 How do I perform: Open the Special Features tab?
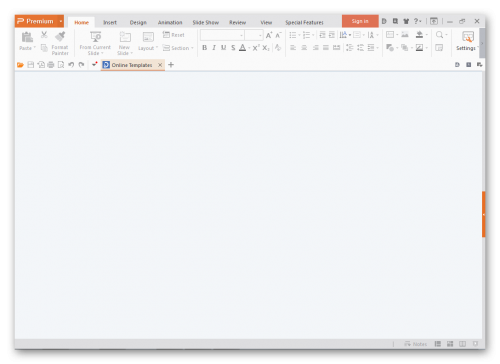pos(304,23)
